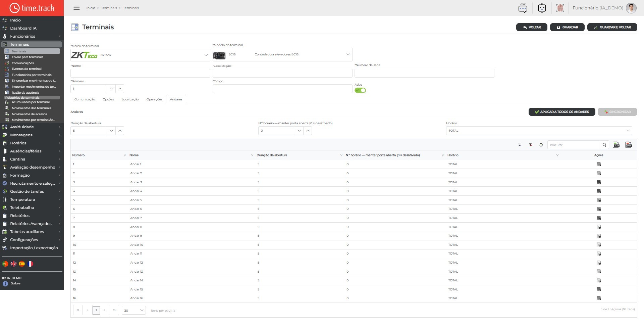Edit row Andar 12 action icon
This screenshot has height=321, width=644.
coord(599,263)
